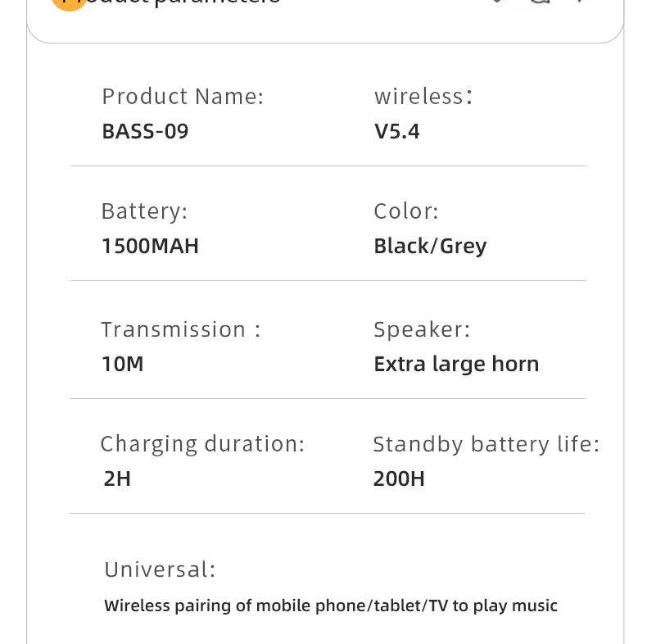Click the Standby battery life label
The height and width of the screenshot is (644, 647).
(x=486, y=445)
